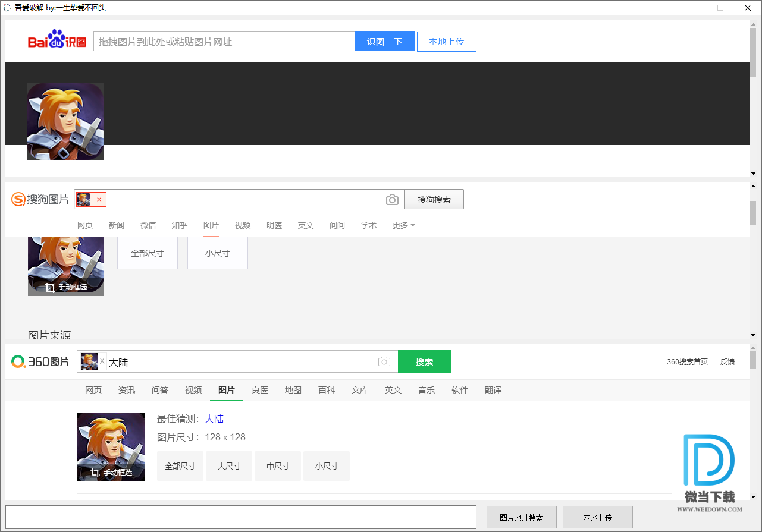Select Sogou 新闻 tab
Image resolution: width=762 pixels, height=532 pixels.
(x=117, y=225)
